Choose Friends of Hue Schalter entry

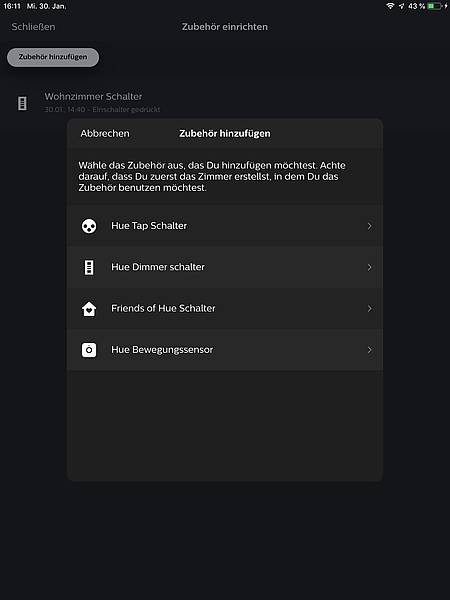pos(225,308)
